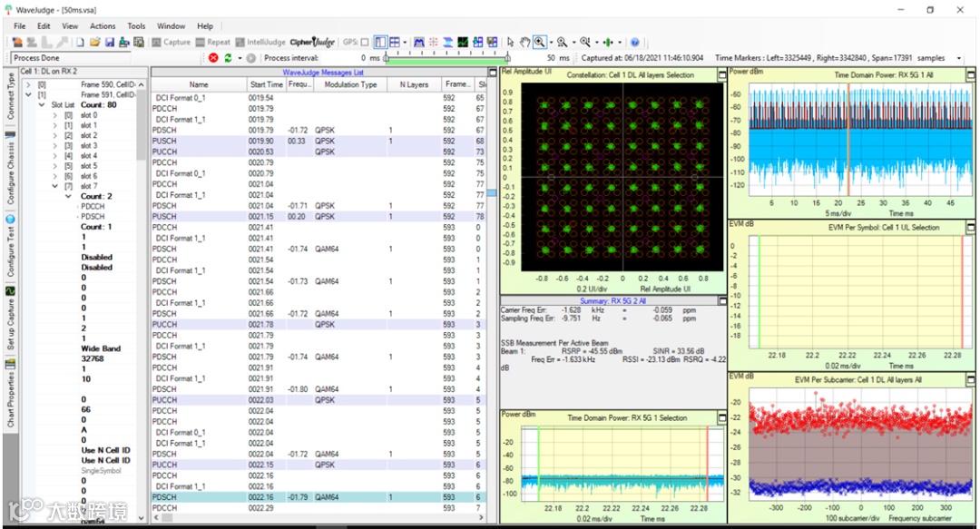This screenshot has width=980, height=529.
Task: Expand slot 3 in the Slot List
Action: tap(54, 146)
